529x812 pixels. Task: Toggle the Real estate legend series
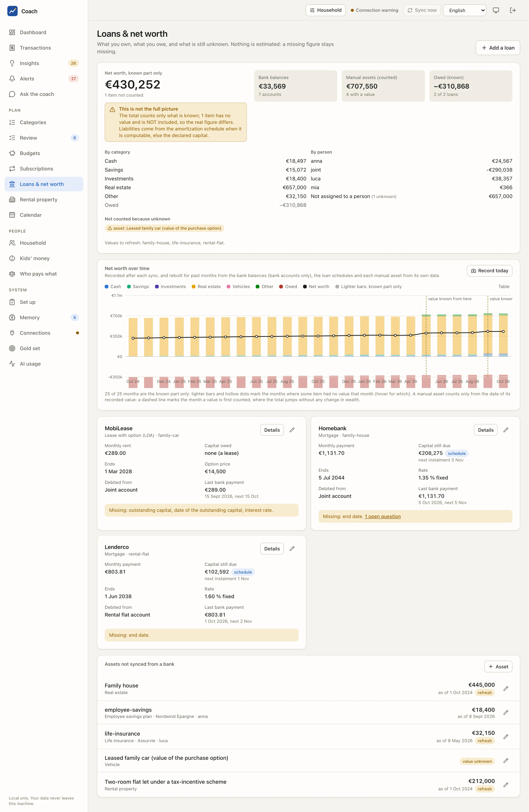click(x=206, y=287)
